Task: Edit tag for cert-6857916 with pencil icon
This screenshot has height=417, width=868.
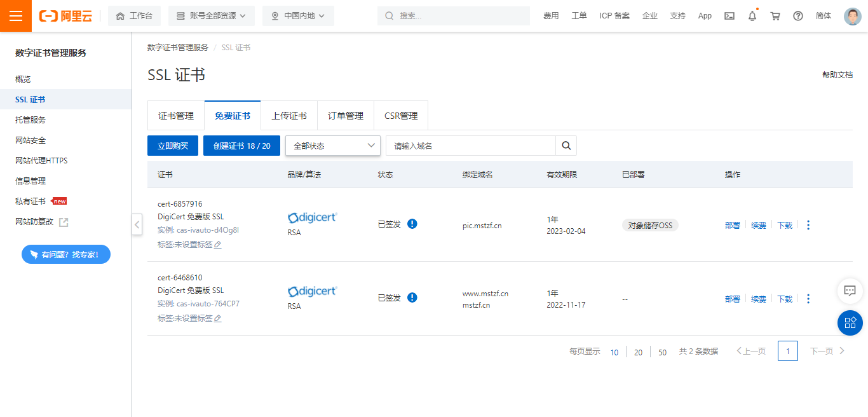Action: pos(218,245)
